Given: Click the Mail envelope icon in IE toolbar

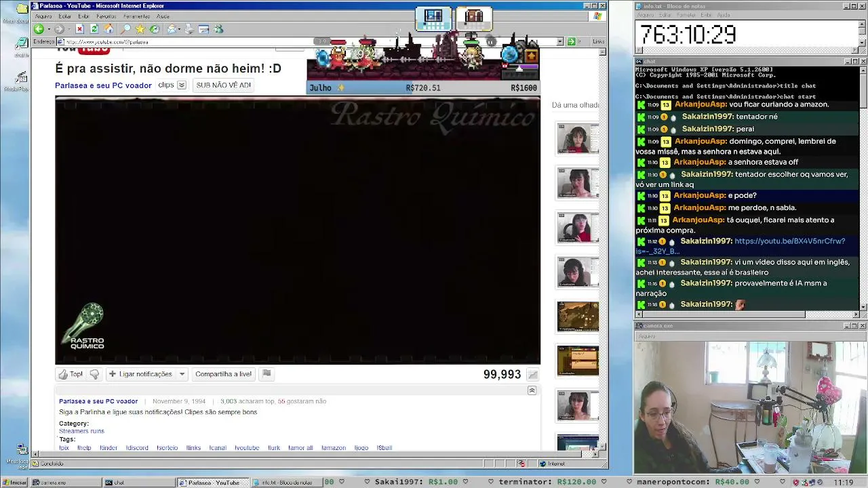Looking at the screenshot, I should click(x=172, y=29).
